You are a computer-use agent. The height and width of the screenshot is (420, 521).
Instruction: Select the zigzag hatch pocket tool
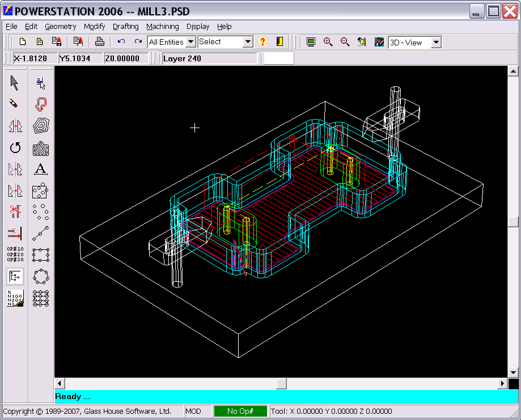point(41,148)
